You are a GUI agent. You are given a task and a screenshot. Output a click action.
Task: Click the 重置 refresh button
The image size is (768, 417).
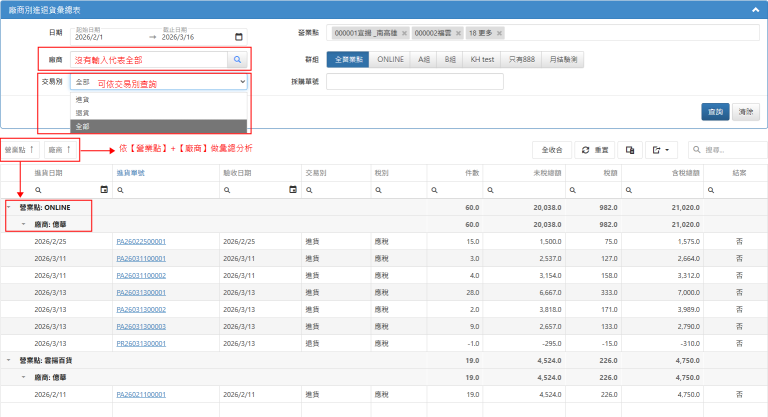(x=595, y=150)
